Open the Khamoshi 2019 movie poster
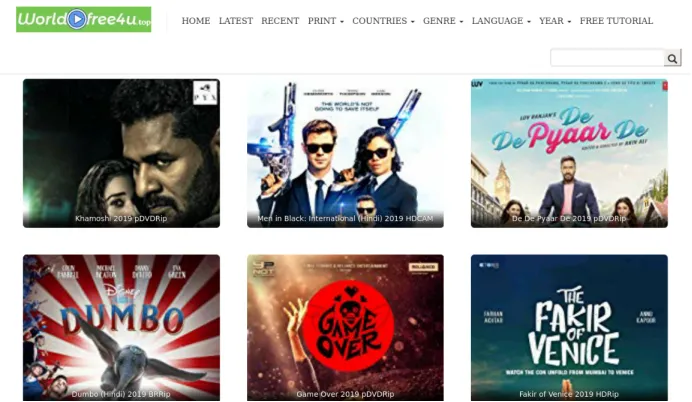This screenshot has width=692, height=402. pos(121,153)
